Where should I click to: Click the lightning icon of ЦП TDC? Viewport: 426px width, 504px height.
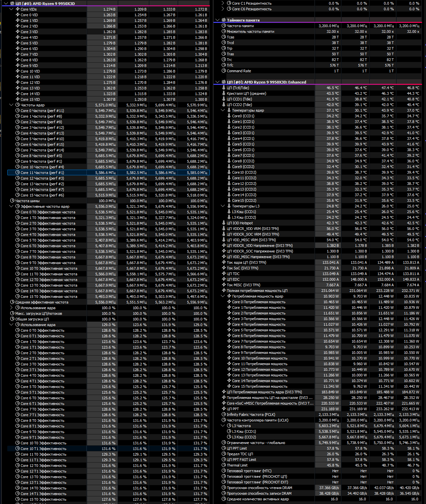224,274
